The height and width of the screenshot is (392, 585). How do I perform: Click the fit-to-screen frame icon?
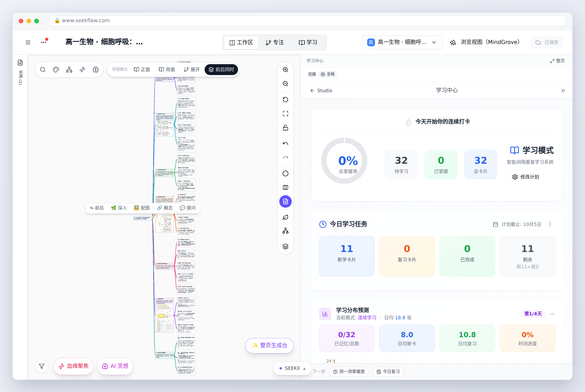tap(285, 114)
